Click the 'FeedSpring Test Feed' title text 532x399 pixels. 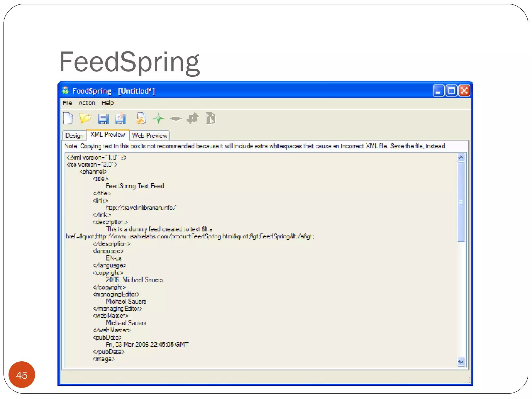(135, 186)
